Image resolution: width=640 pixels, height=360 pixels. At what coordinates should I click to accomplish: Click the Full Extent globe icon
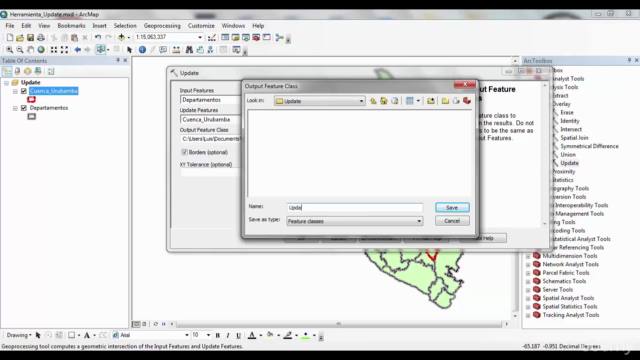(41, 50)
